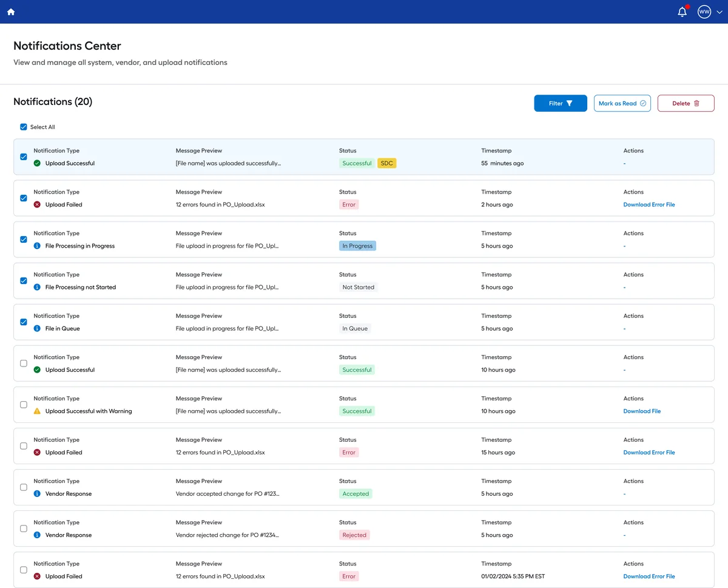
Task: Download Error File for 15 hours ago failure
Action: click(649, 452)
